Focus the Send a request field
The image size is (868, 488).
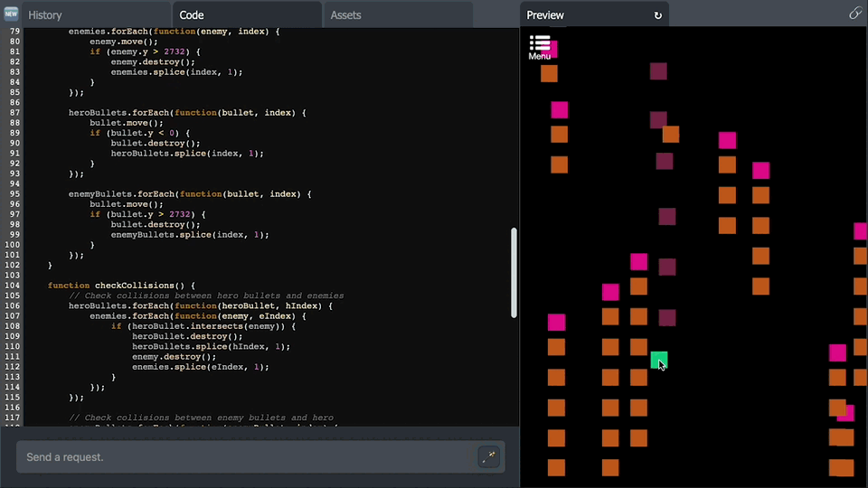246,457
